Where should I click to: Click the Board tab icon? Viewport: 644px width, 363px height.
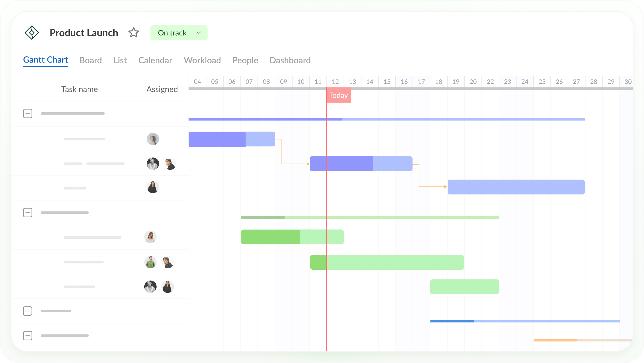tap(90, 60)
